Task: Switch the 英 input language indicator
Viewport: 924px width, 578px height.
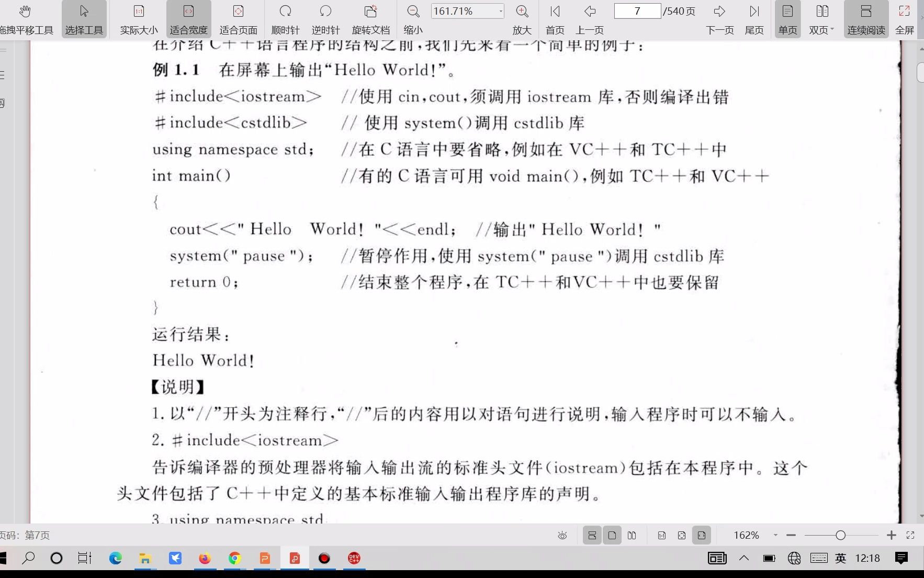Action: pos(841,558)
